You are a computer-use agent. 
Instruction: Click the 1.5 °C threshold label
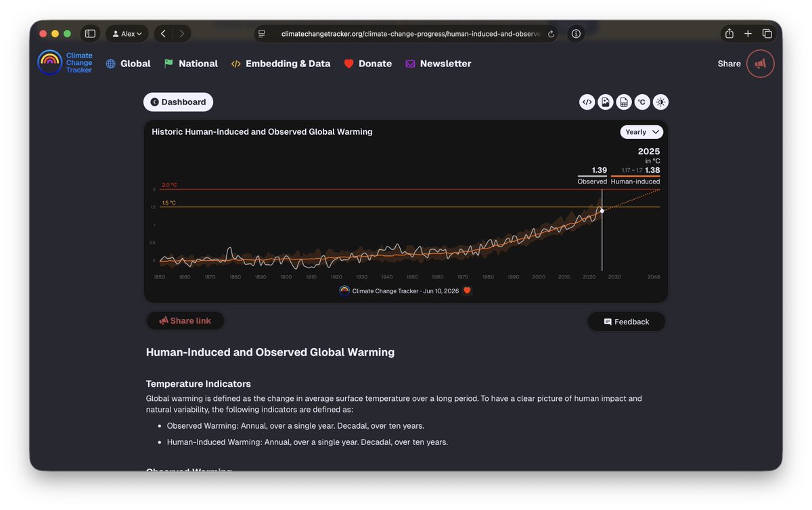tap(168, 203)
